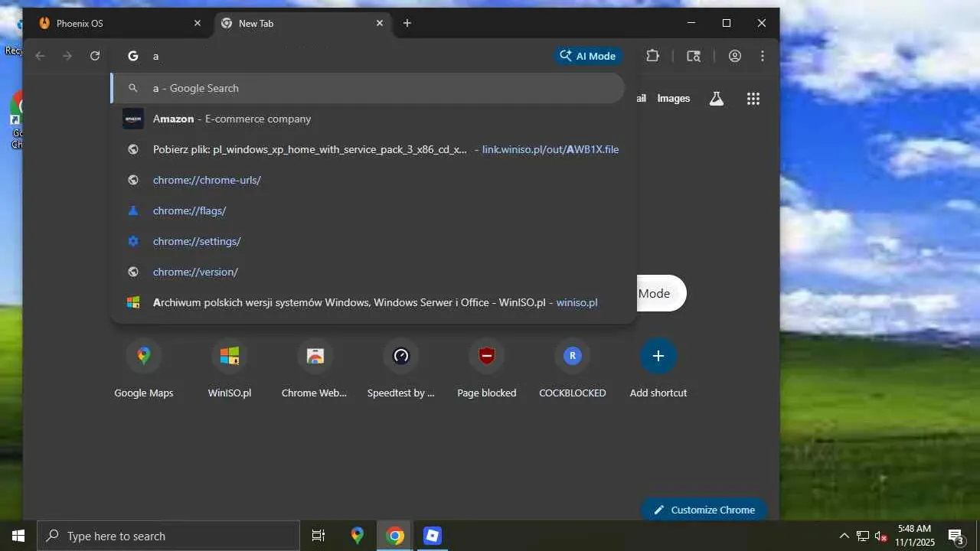Click the Customize Chrome button
Viewport: 980px width, 551px height.
click(x=704, y=510)
